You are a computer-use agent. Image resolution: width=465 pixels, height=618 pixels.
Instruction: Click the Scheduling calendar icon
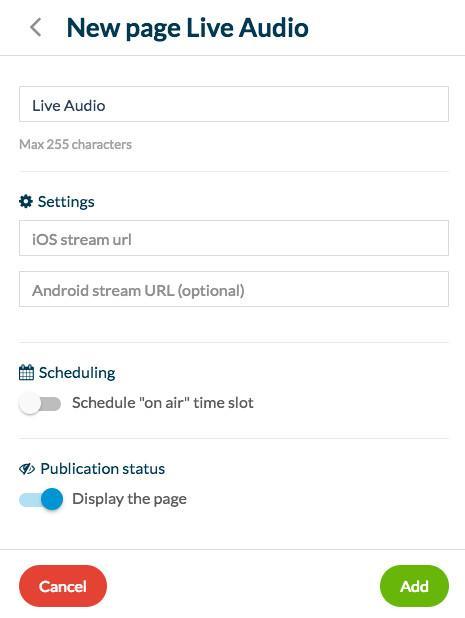pyautogui.click(x=26, y=372)
